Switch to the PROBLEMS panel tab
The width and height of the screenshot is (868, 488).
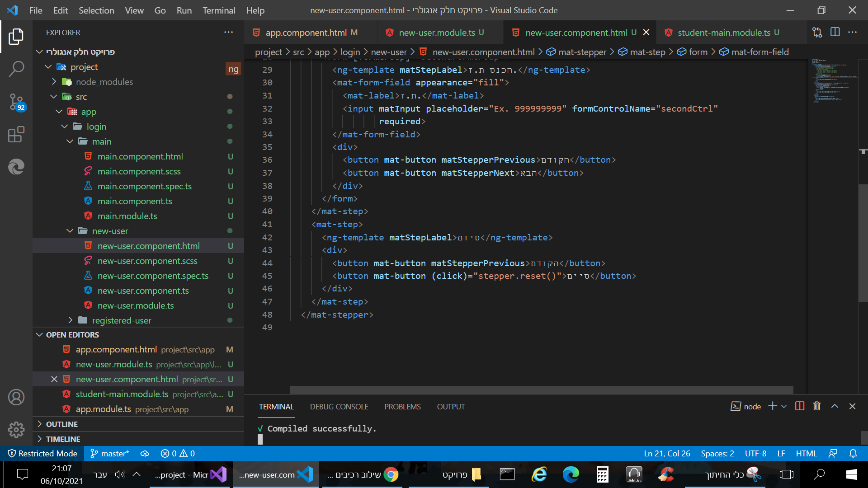[402, 407]
